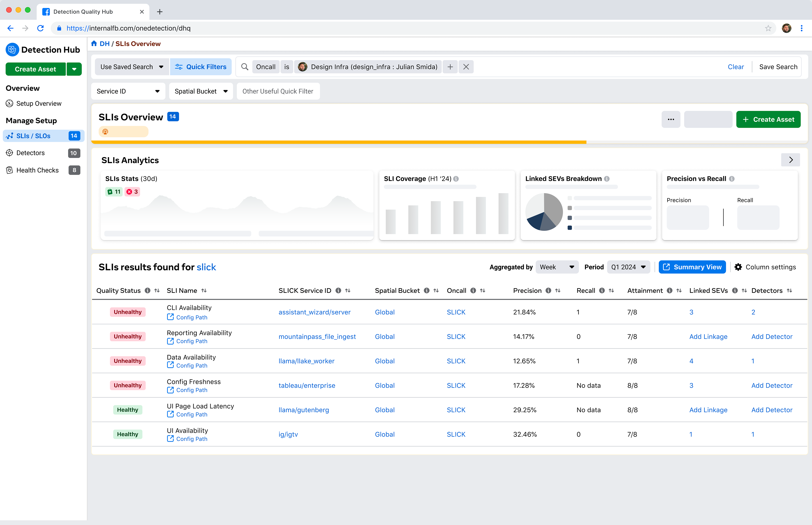The width and height of the screenshot is (812, 525).
Task: Click the home icon in breadcrumb
Action: pyautogui.click(x=94, y=44)
